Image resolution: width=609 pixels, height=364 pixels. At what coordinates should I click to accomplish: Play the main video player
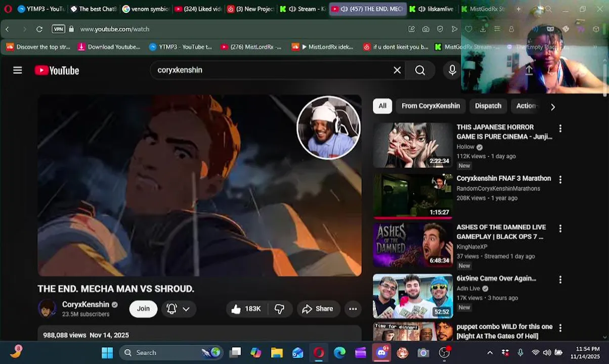pyautogui.click(x=200, y=186)
